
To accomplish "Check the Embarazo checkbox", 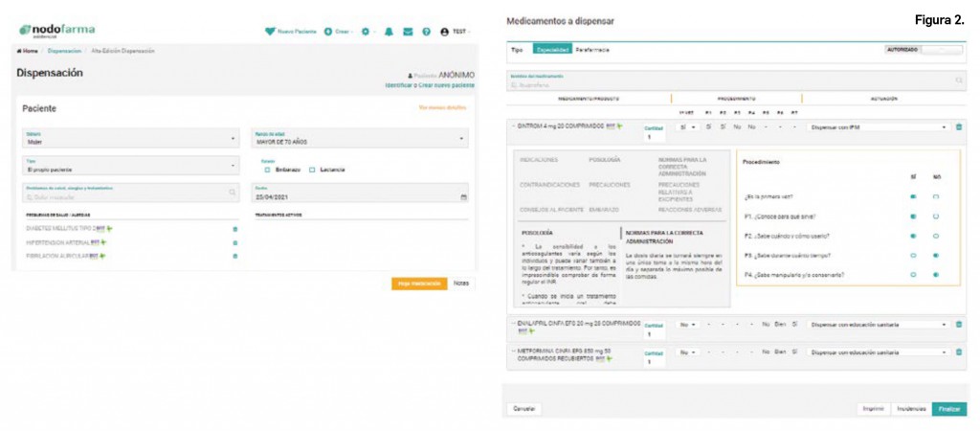I will (x=265, y=170).
